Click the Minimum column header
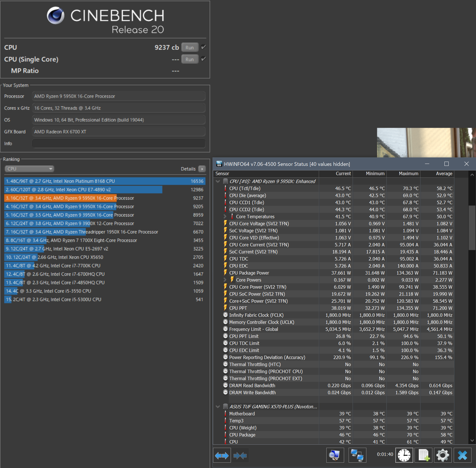The height and width of the screenshot is (468, 476). pyautogui.click(x=369, y=174)
